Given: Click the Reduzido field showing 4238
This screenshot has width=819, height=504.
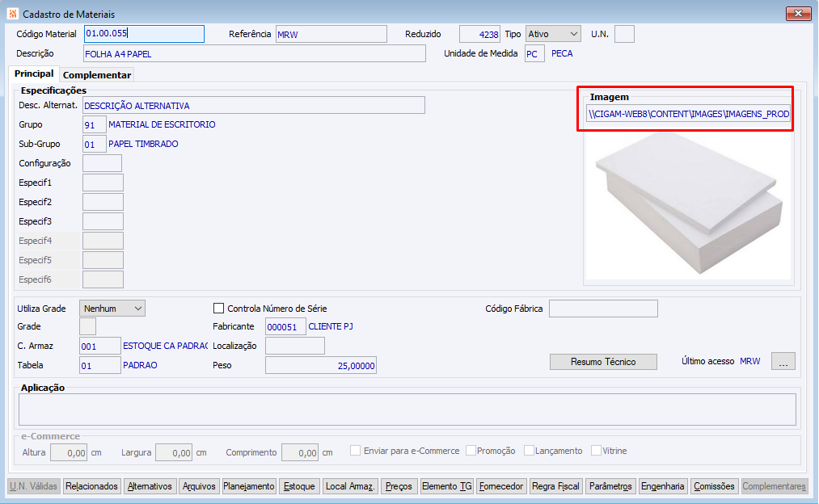Looking at the screenshot, I should [479, 35].
